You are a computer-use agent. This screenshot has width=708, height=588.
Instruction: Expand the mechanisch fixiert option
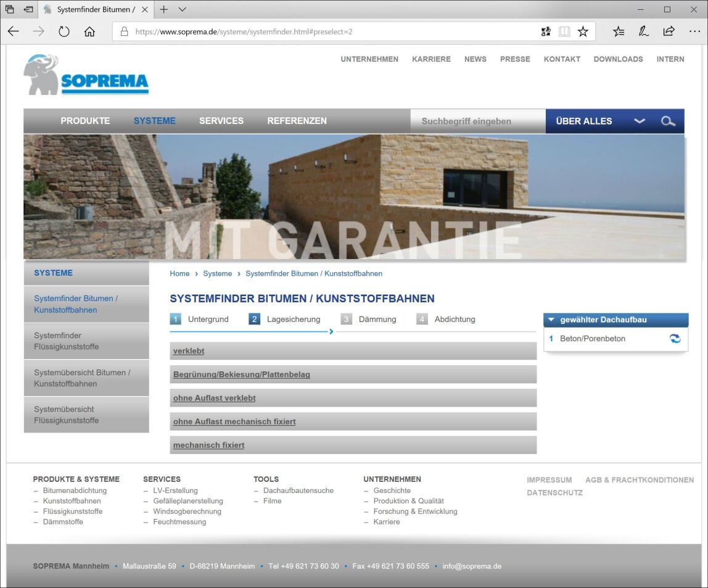coord(353,445)
